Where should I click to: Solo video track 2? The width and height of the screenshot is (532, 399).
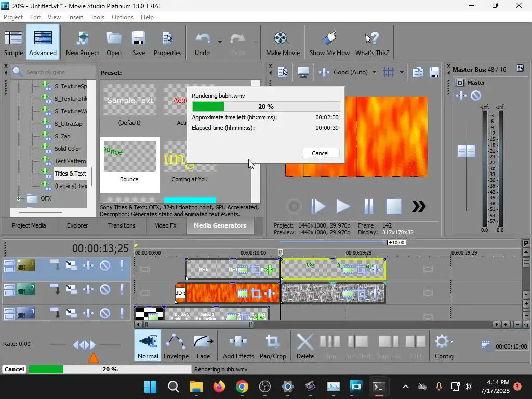tap(122, 289)
